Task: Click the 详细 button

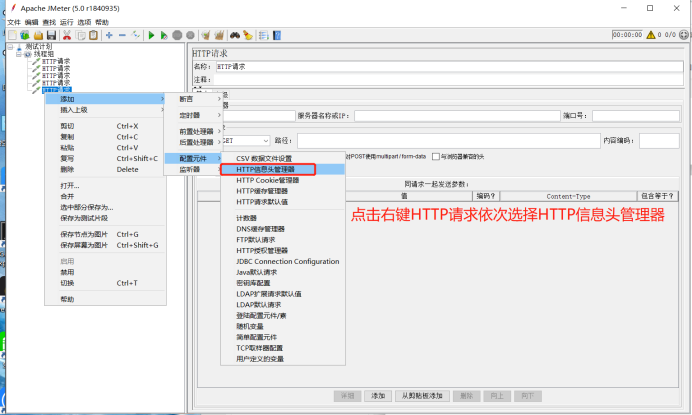Action: pos(347,396)
